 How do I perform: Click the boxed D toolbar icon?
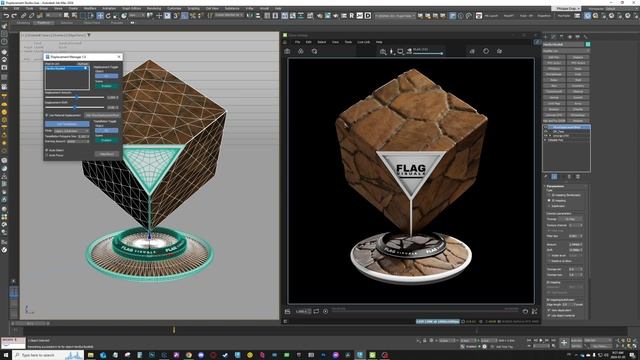pyautogui.click(x=368, y=16)
